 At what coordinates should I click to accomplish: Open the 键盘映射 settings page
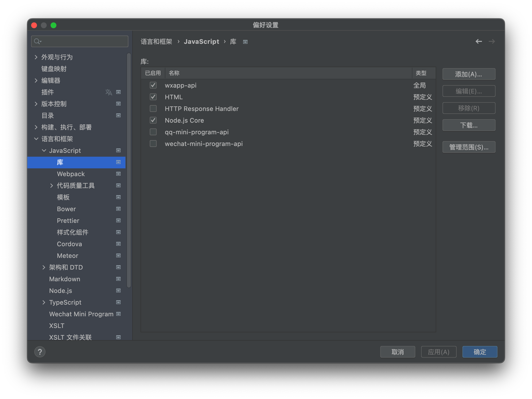click(54, 69)
